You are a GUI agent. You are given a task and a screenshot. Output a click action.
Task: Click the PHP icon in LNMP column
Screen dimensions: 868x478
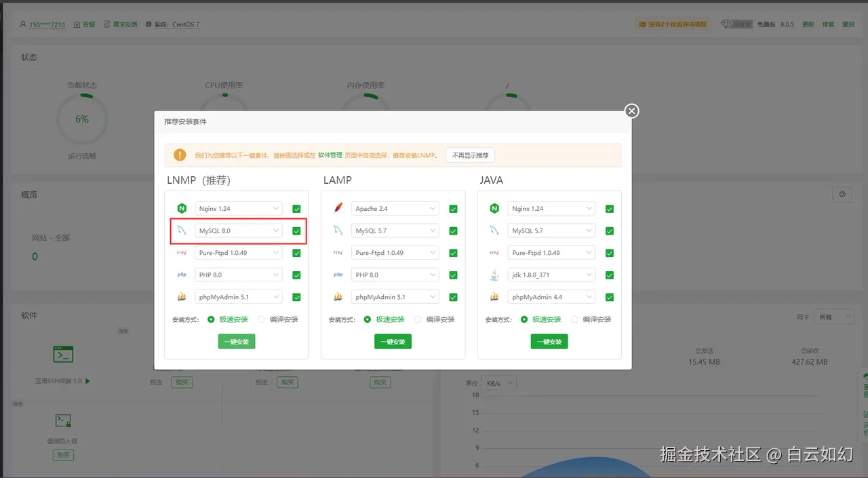[182, 275]
